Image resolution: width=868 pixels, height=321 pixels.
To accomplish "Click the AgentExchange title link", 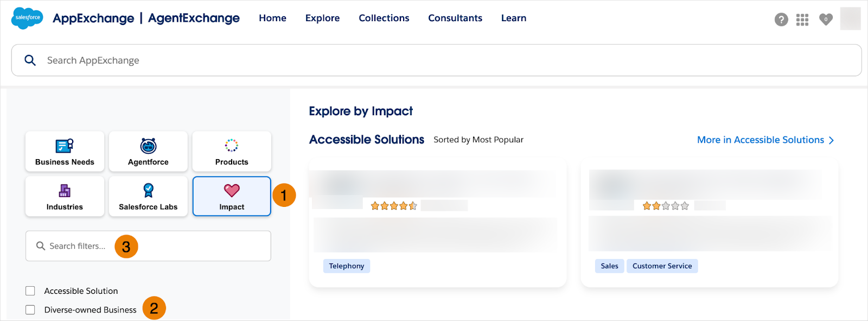I will tap(194, 18).
